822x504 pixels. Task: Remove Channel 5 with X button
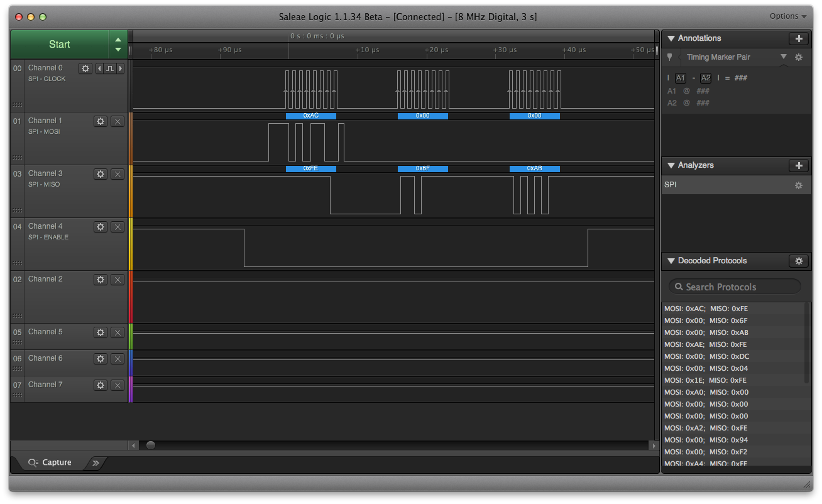[118, 332]
